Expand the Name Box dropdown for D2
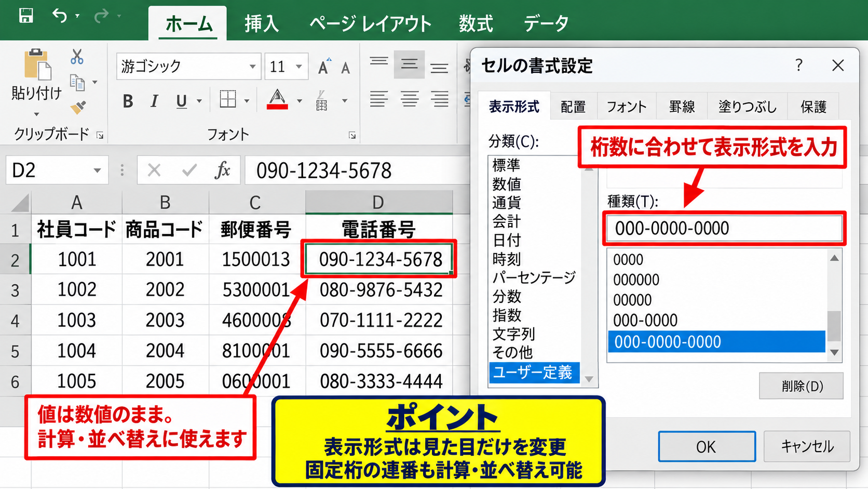The image size is (868, 489). pyautogui.click(x=97, y=170)
